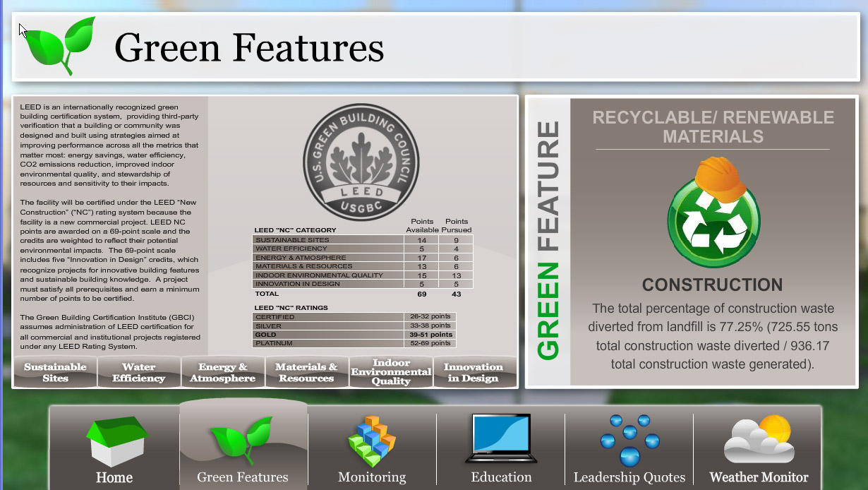
Task: Click the CONSTRUCTION heading
Action: click(713, 285)
